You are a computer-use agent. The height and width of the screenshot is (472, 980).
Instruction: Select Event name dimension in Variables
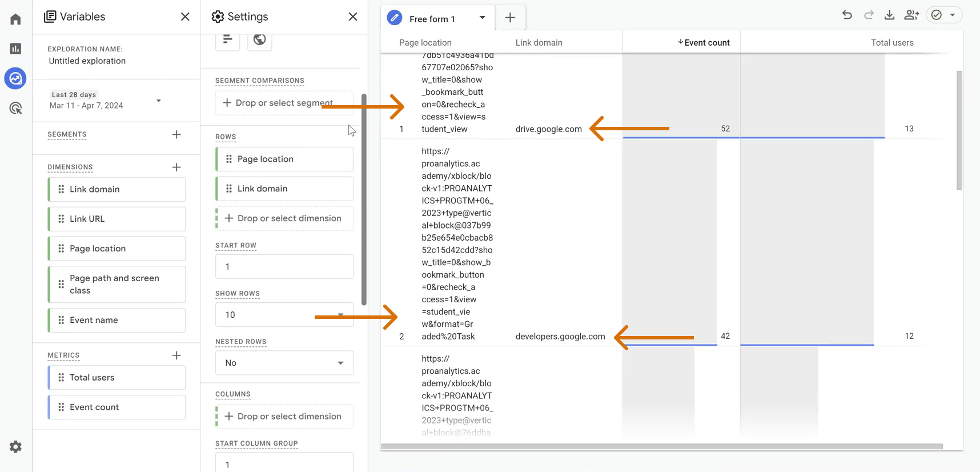coord(117,320)
